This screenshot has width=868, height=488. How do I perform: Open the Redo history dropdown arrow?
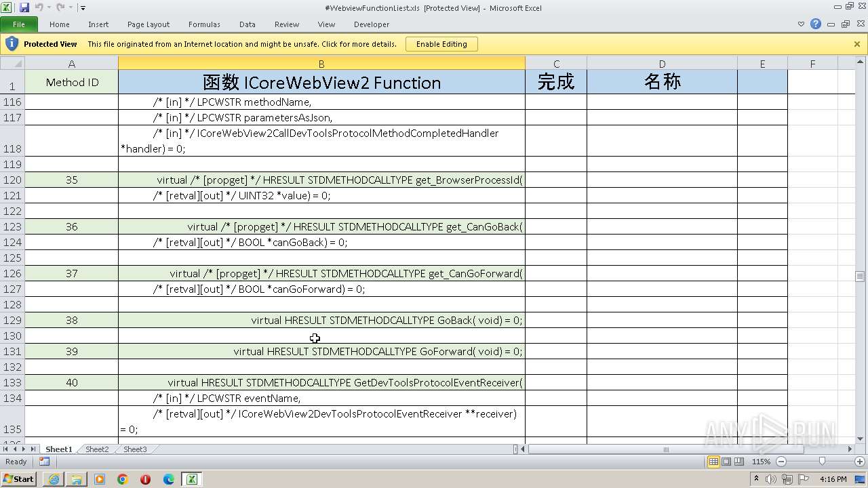pos(69,8)
